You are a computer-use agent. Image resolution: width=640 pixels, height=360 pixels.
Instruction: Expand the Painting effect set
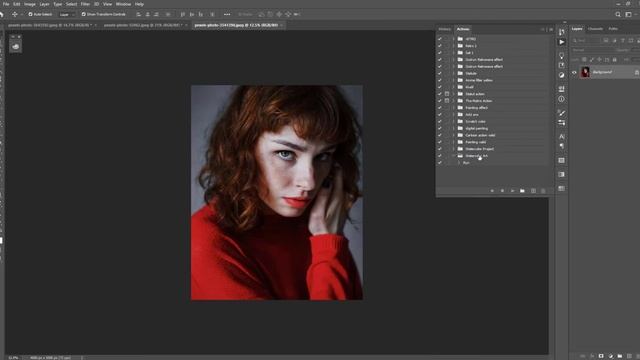[453, 108]
